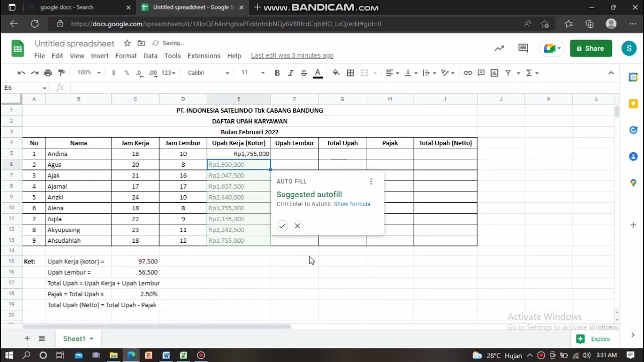Click the Sheets home logo
The height and width of the screenshot is (362, 644).
(x=18, y=48)
